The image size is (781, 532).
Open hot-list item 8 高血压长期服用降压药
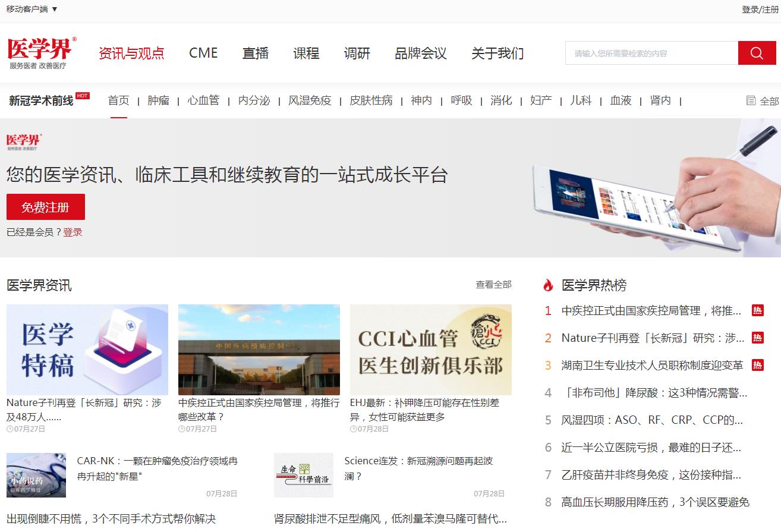tap(656, 502)
